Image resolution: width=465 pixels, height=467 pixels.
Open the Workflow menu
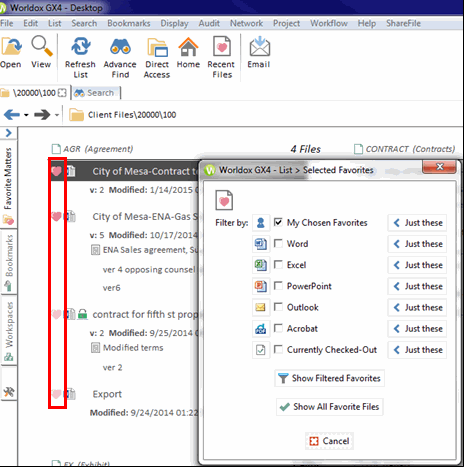pyautogui.click(x=329, y=23)
